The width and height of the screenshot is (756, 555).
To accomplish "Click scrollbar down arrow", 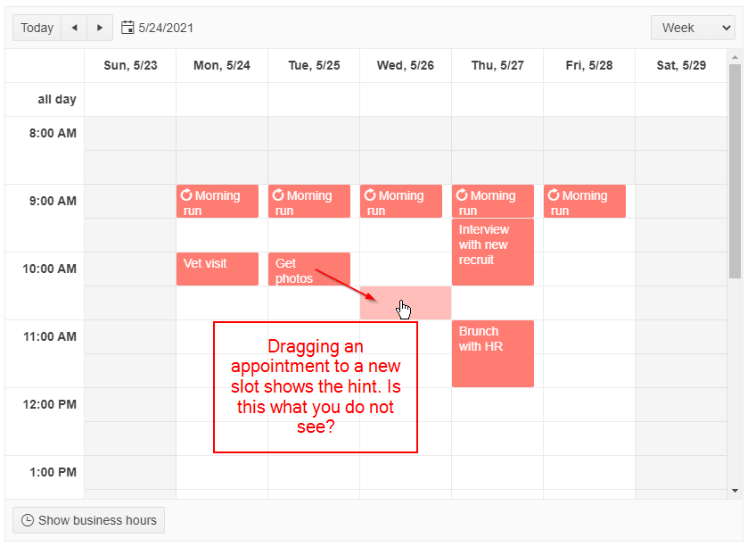I will [735, 490].
